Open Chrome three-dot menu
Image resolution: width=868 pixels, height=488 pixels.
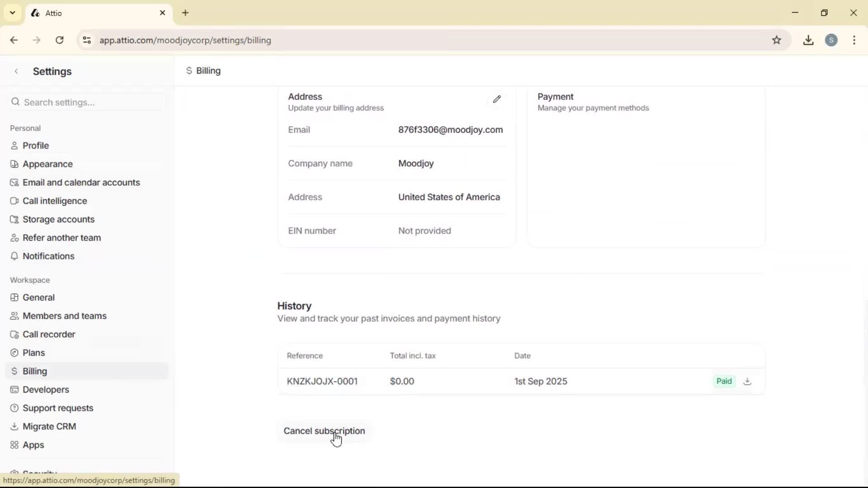point(854,40)
